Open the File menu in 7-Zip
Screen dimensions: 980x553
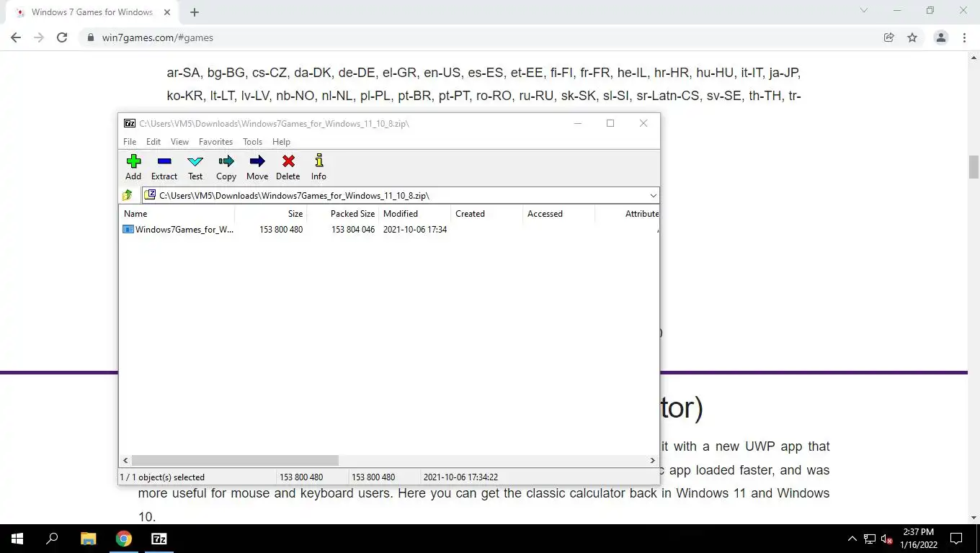point(130,142)
